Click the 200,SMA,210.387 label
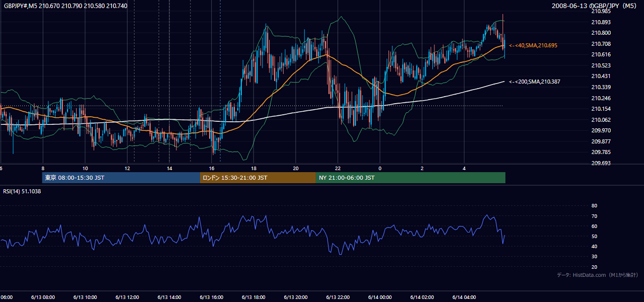The width and height of the screenshot is (644, 302). tap(535, 82)
